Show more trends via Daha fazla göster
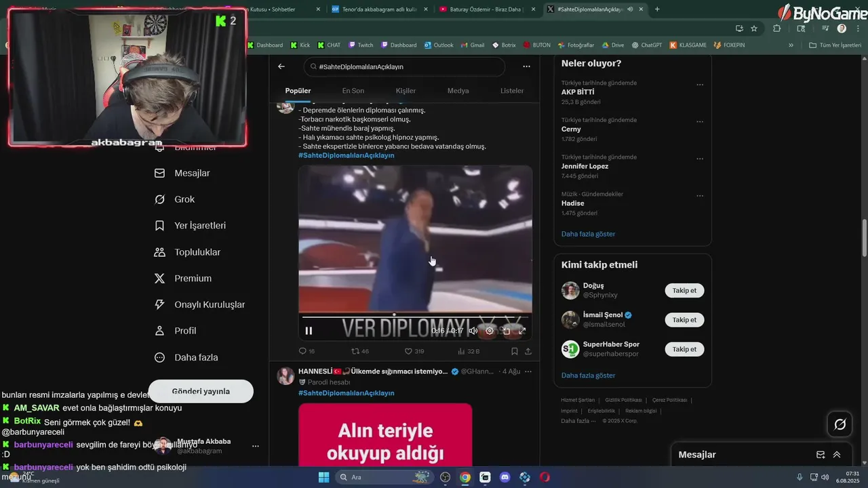 tap(588, 234)
